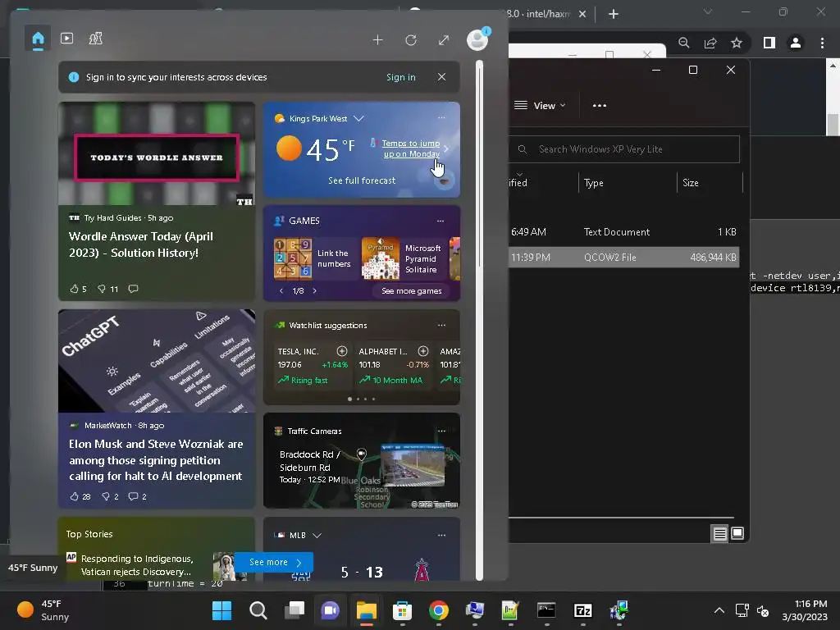Open Chrome tab search dropdown
This screenshot has width=840, height=630.
tap(708, 11)
